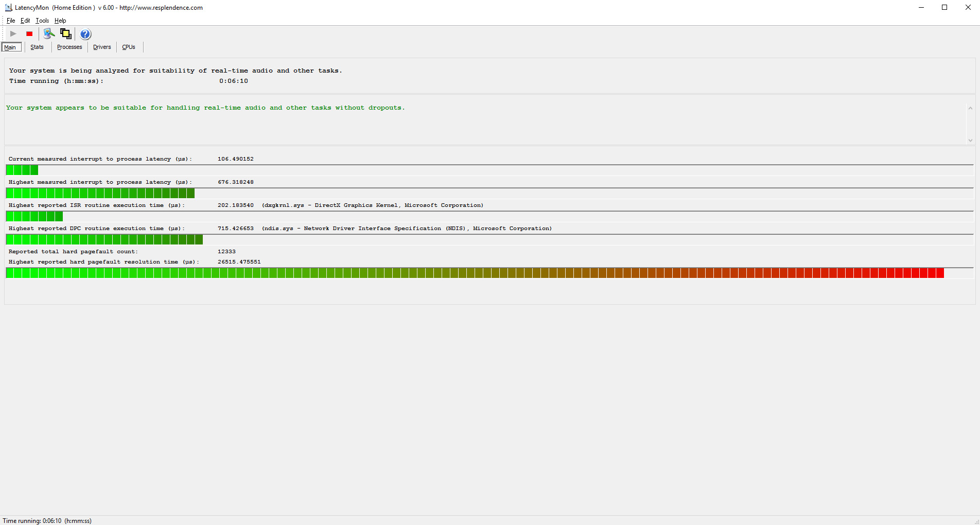Image resolution: width=980 pixels, height=525 pixels.
Task: Click the report pane's scroll-up arrow
Action: point(970,108)
